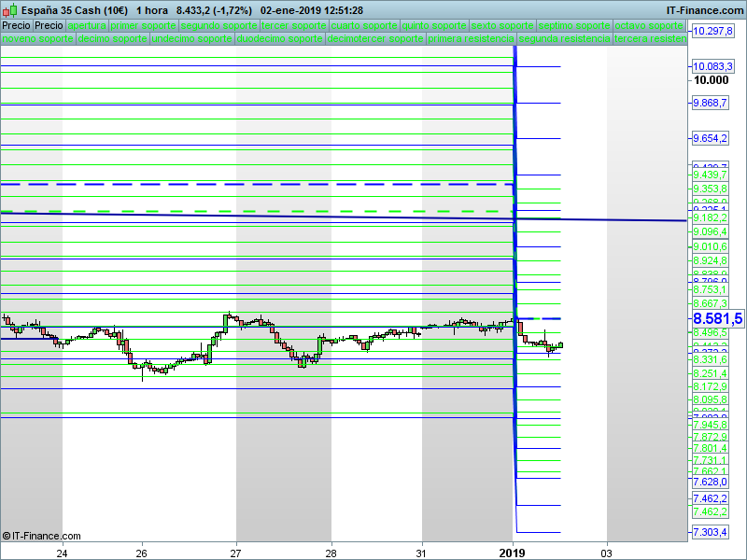This screenshot has height=560, width=747.
Task: Click the current price tag 8.581,5
Action: point(718,318)
